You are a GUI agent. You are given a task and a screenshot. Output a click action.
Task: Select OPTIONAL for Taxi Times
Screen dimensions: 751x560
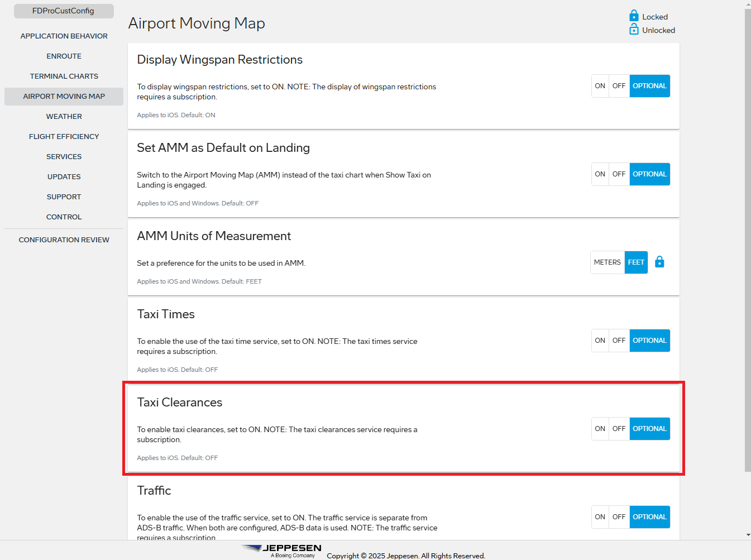(x=649, y=341)
